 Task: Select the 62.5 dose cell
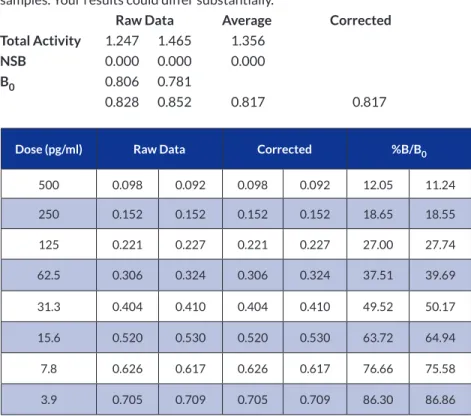(49, 275)
